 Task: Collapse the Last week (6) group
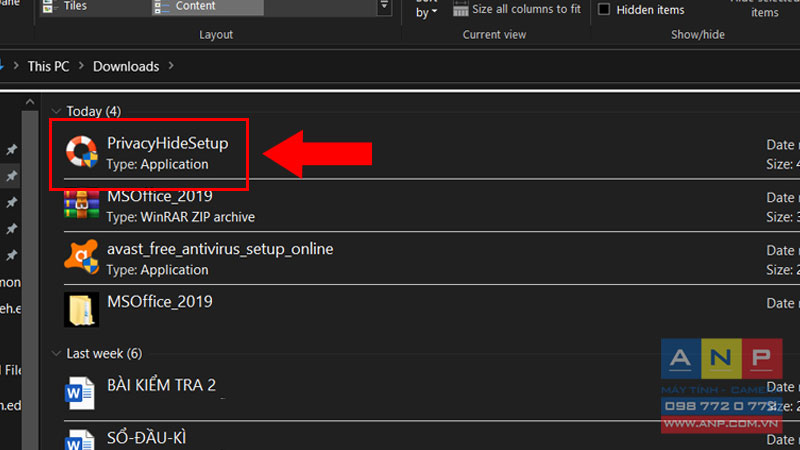(56, 354)
